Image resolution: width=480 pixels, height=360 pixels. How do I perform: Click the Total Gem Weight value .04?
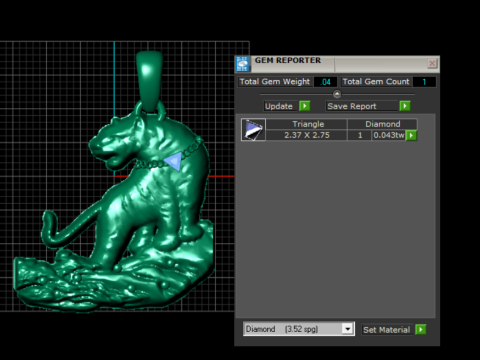[325, 82]
